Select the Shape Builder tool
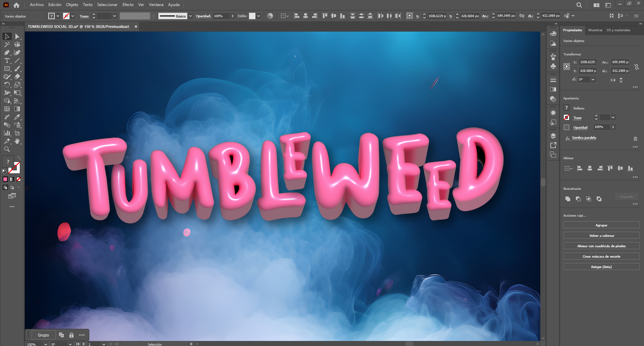Screen dimensions: 644x346 point(7,101)
